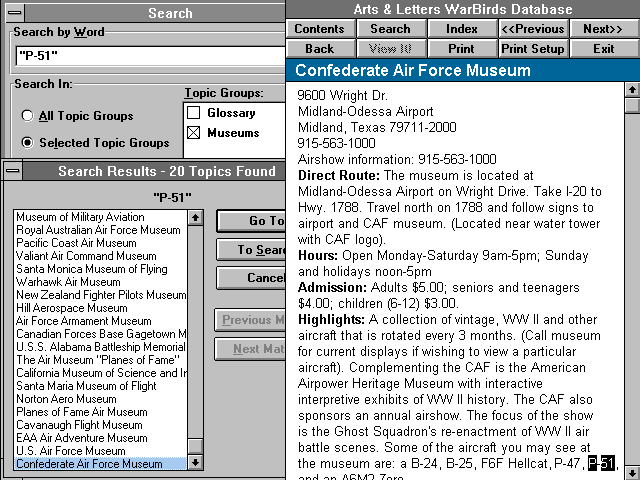Select the Selected Topic Groups radio button
The width and height of the screenshot is (640, 480).
point(27,142)
